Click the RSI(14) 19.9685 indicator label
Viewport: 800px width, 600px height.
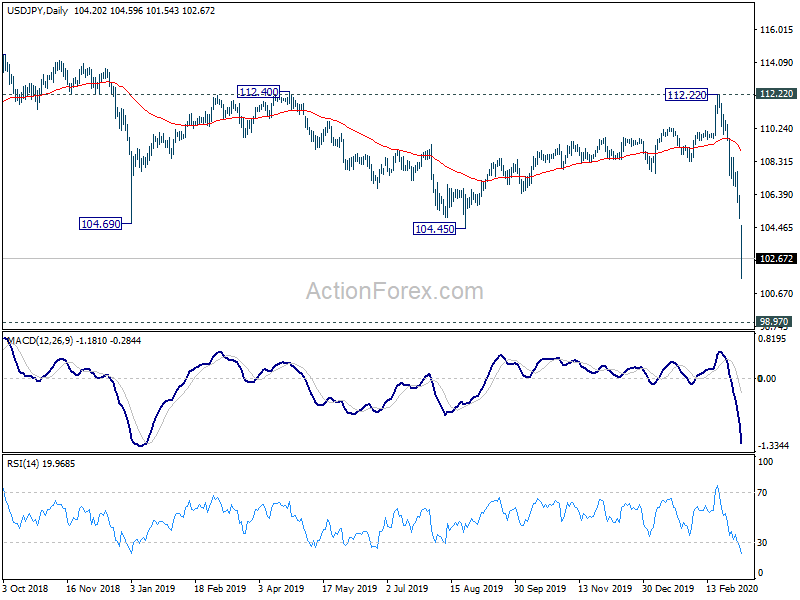41,464
